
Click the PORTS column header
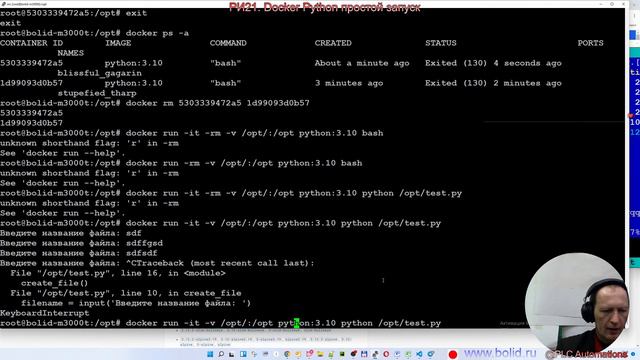tap(590, 43)
